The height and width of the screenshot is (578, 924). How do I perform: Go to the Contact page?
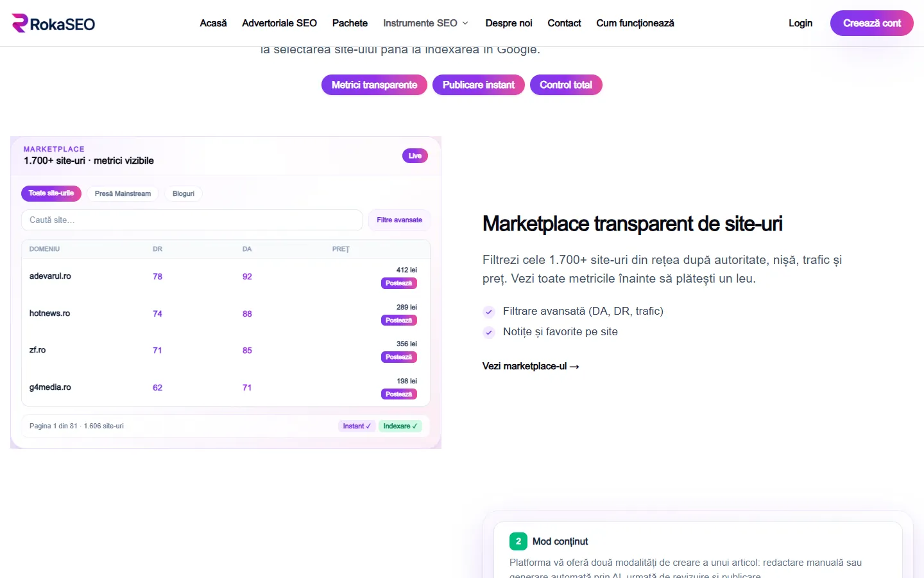564,23
